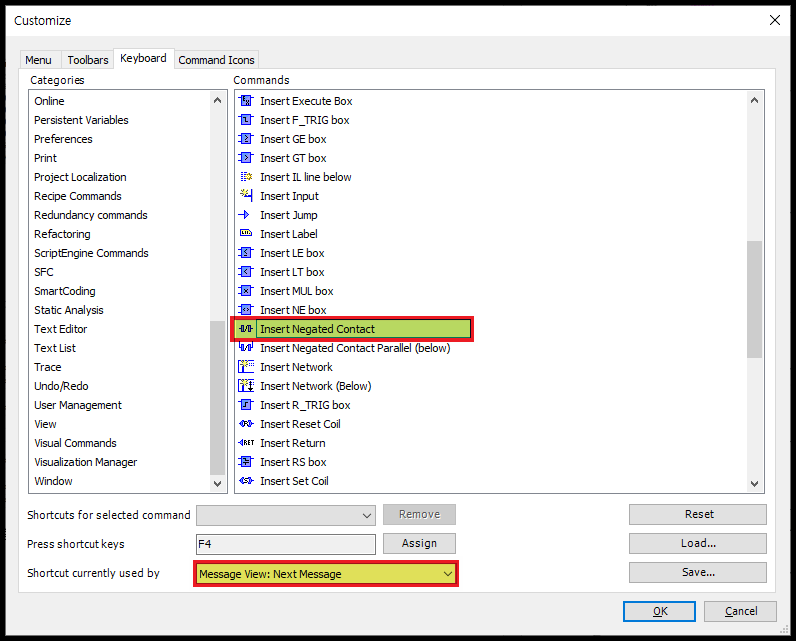Image resolution: width=796 pixels, height=641 pixels.
Task: Click the Insert Return RET icon
Action: (246, 443)
